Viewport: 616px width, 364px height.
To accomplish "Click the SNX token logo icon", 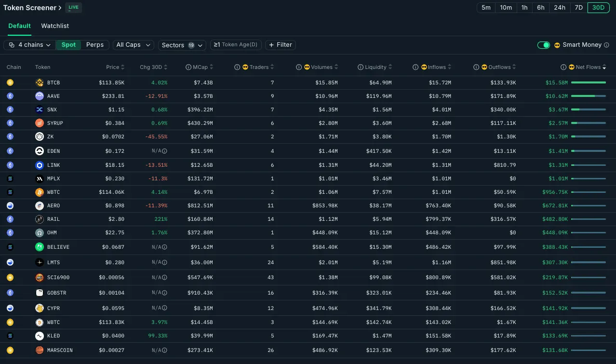I will 40,109.
